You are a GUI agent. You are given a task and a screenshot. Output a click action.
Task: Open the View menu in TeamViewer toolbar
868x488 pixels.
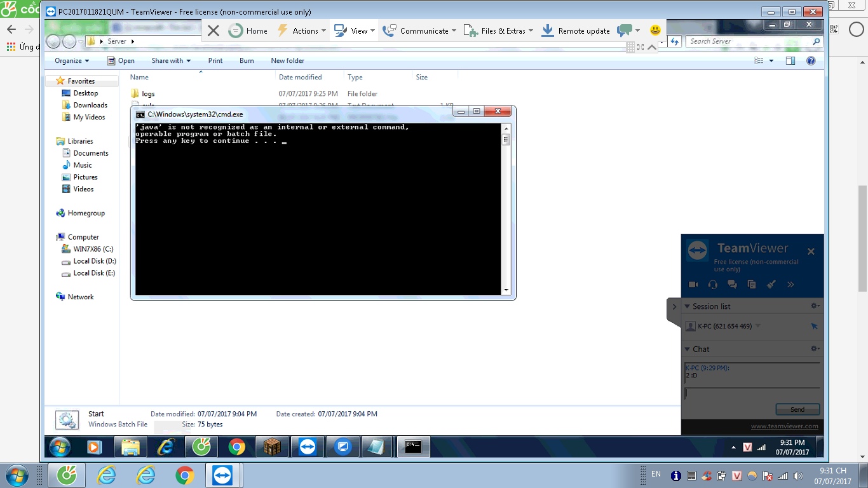coord(355,30)
